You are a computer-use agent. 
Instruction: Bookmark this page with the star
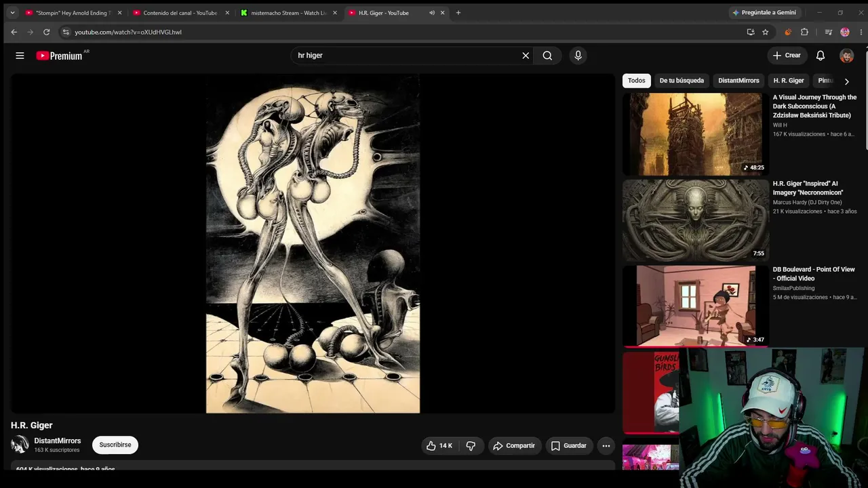766,32
